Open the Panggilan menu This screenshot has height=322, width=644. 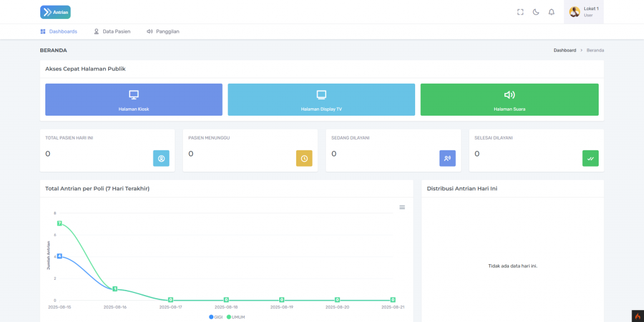(163, 31)
